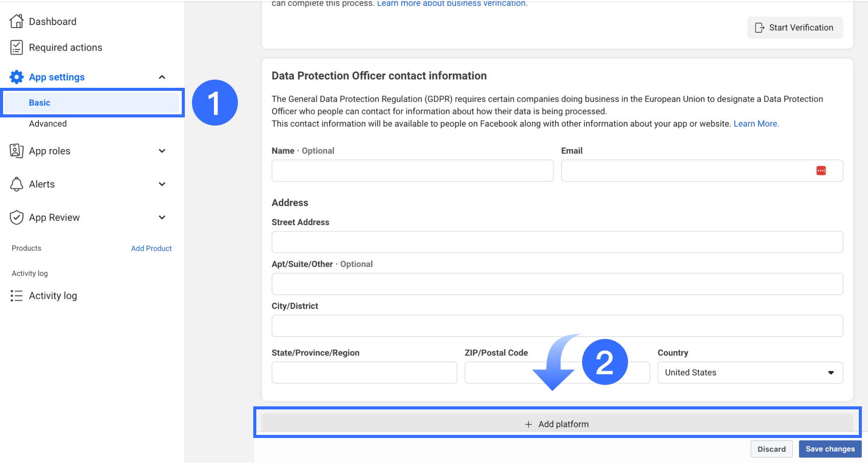Image resolution: width=868 pixels, height=463 pixels.
Task: Click the App roles person icon
Action: point(16,151)
